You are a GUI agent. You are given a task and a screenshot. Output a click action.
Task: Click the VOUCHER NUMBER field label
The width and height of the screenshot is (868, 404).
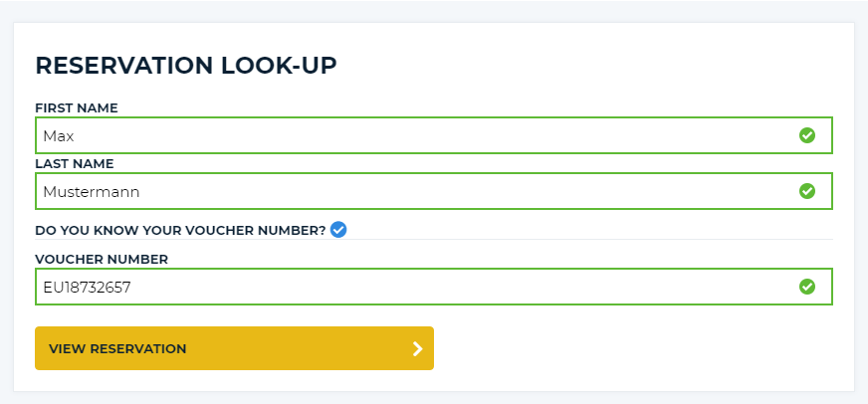102,259
